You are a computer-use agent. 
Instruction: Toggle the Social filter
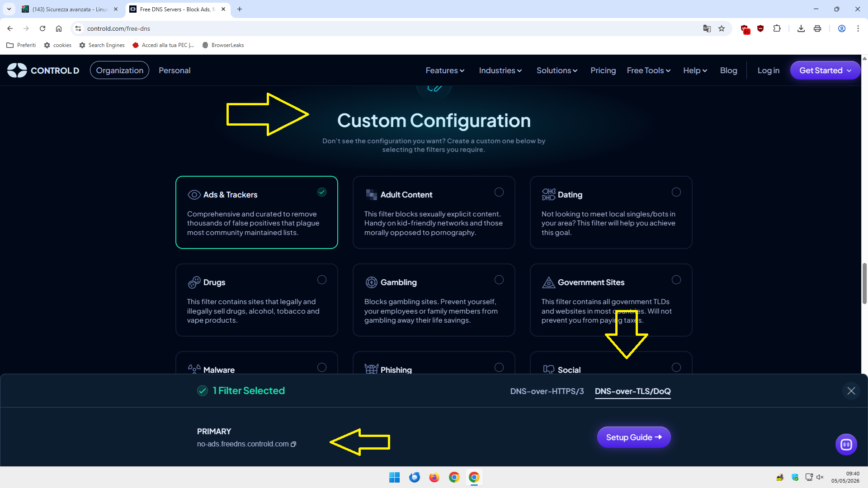tap(676, 367)
